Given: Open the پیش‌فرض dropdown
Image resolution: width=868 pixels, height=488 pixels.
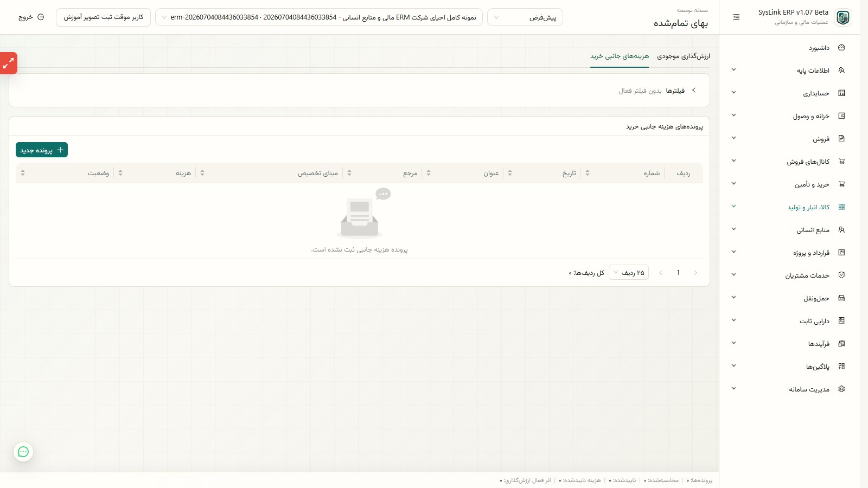Looking at the screenshot, I should [x=525, y=17].
